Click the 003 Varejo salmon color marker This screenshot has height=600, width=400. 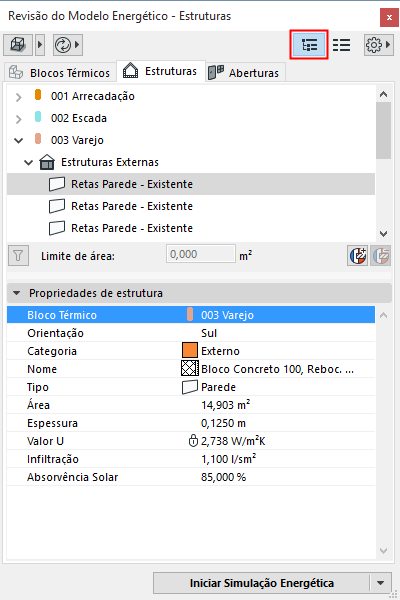38,138
